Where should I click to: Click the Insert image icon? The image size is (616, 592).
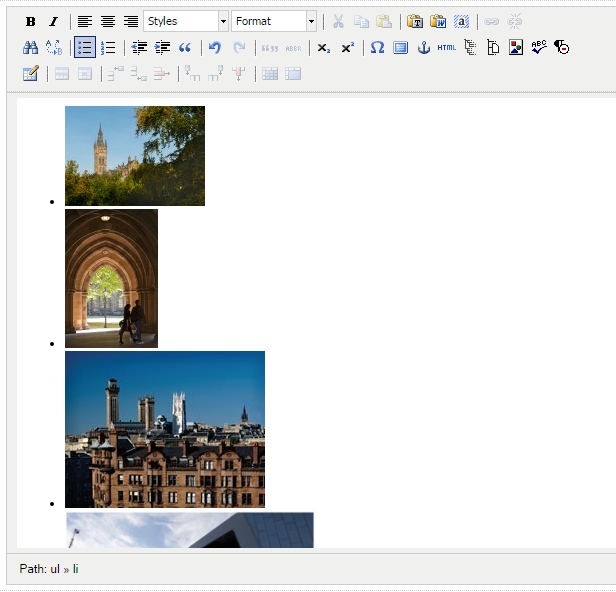(x=516, y=47)
